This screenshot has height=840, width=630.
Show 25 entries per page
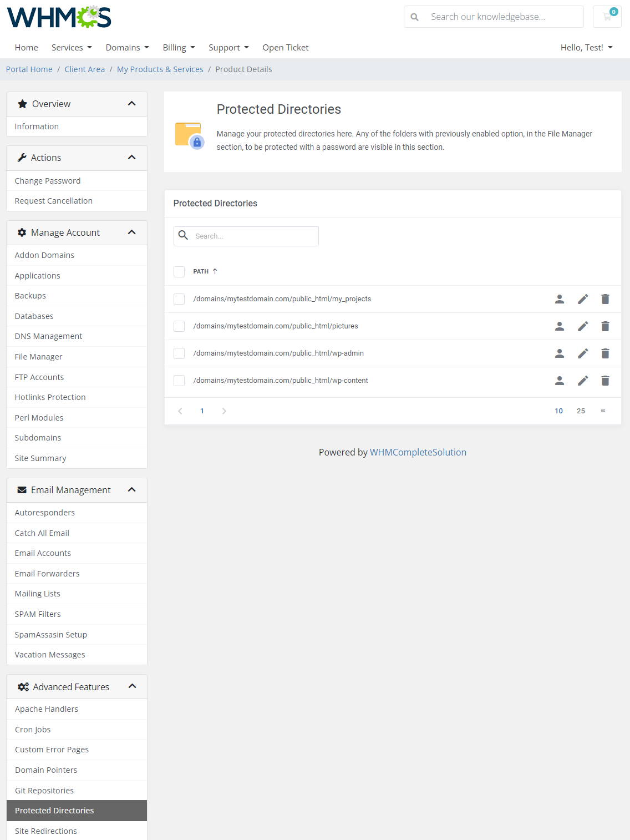pyautogui.click(x=581, y=411)
